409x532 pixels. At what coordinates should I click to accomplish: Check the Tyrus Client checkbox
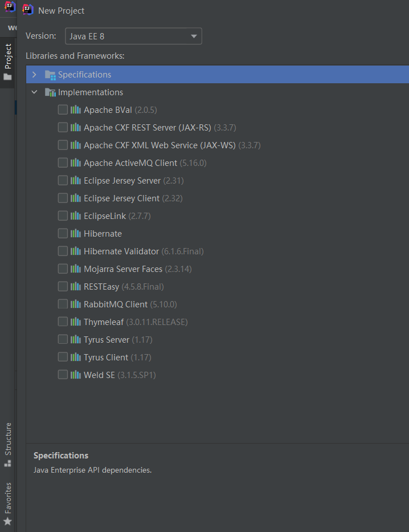(63, 357)
